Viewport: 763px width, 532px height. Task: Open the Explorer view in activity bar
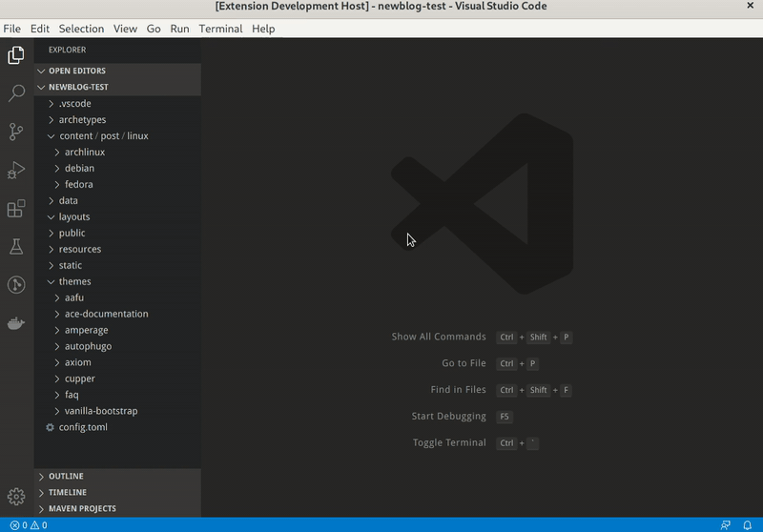tap(16, 55)
